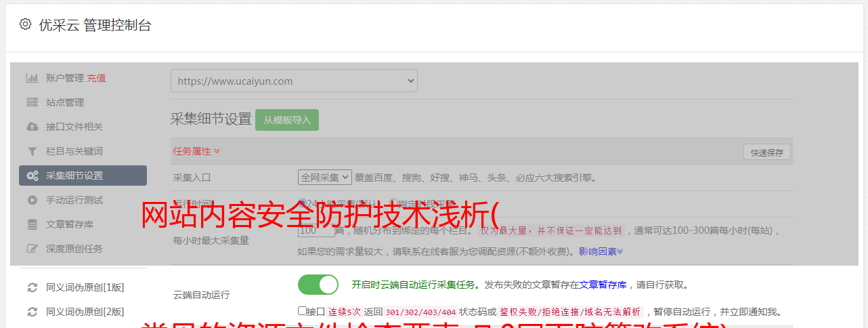Screen dimensions: 868x328
Task: Click the play icon for 手动运行测试
Action: [x=32, y=200]
